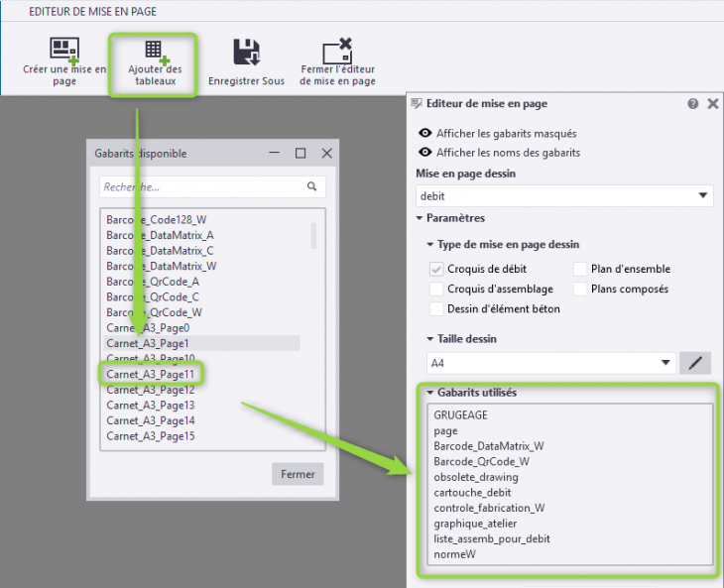Select Barcode_DataMatrix_W in available list
This screenshot has height=588, width=724.
[162, 267]
